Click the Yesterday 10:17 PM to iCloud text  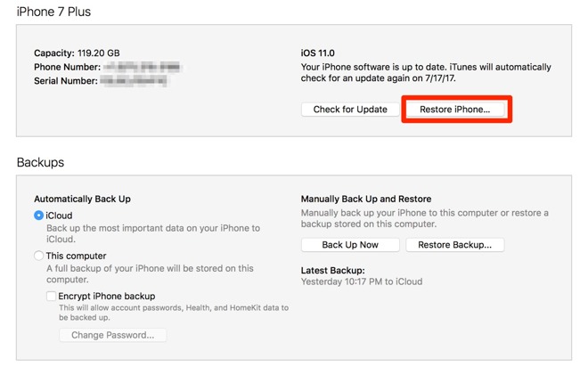tap(362, 282)
